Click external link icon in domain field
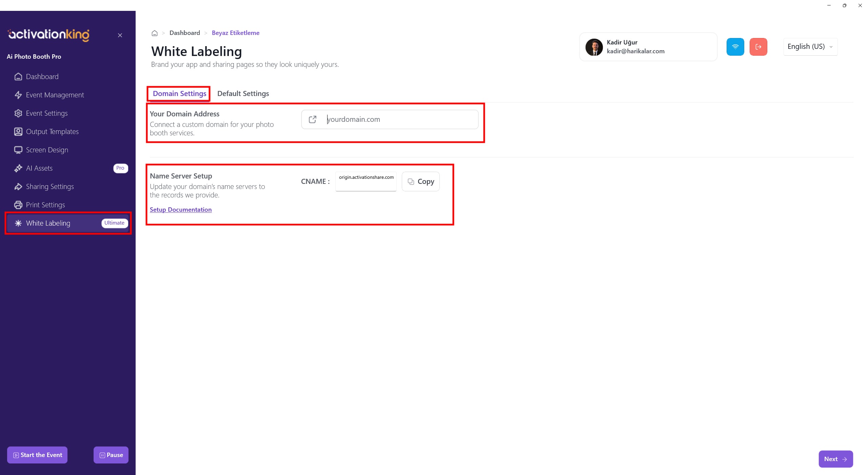The height and width of the screenshot is (475, 868). click(313, 119)
